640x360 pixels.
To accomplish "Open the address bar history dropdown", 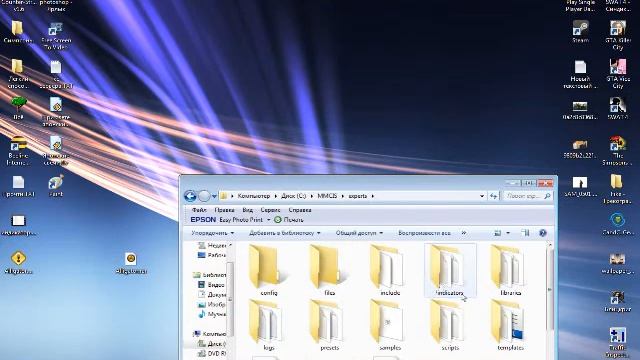I will pyautogui.click(x=482, y=196).
